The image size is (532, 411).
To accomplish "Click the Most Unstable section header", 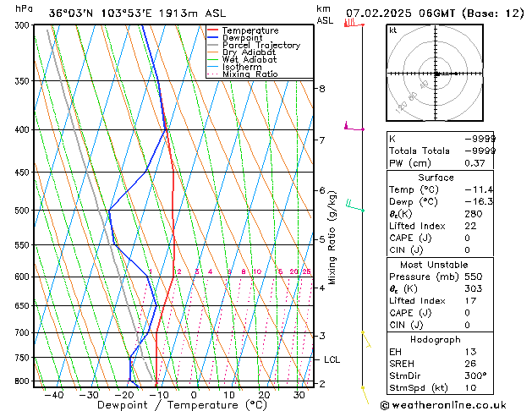I will click(x=436, y=265).
